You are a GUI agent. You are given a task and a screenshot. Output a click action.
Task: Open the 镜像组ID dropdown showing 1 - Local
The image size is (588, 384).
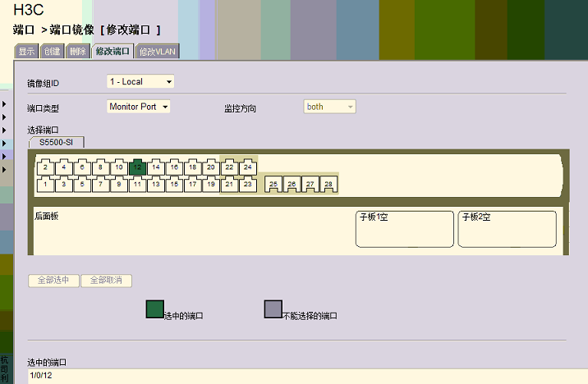(140, 82)
